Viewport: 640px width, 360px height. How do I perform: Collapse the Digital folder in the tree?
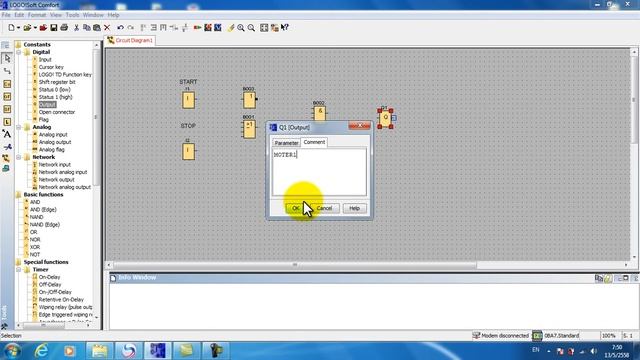coord(18,52)
